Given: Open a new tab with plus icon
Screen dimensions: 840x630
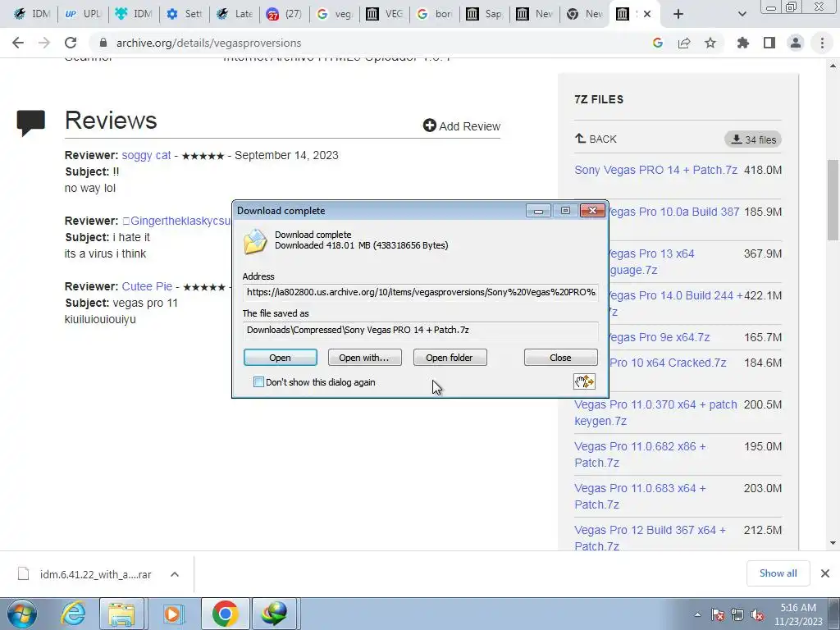Looking at the screenshot, I should tap(678, 14).
